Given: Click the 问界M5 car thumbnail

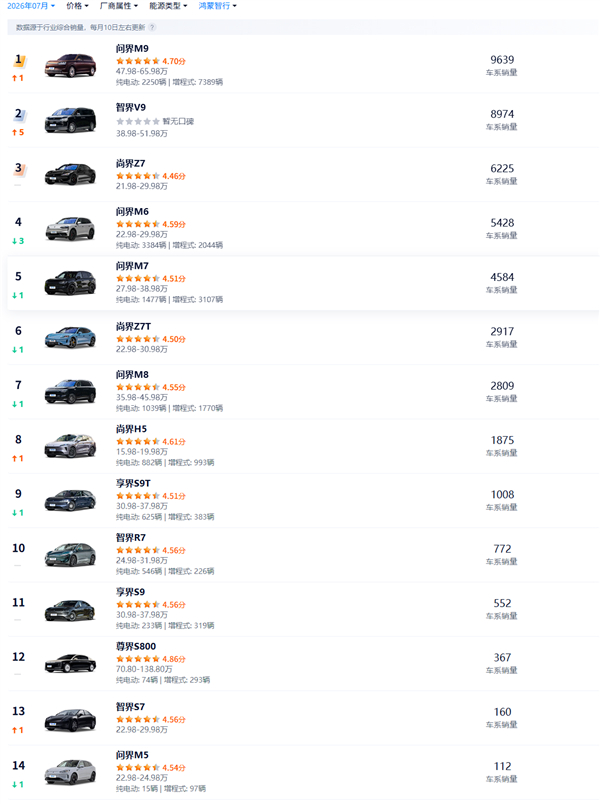Looking at the screenshot, I should [x=70, y=772].
